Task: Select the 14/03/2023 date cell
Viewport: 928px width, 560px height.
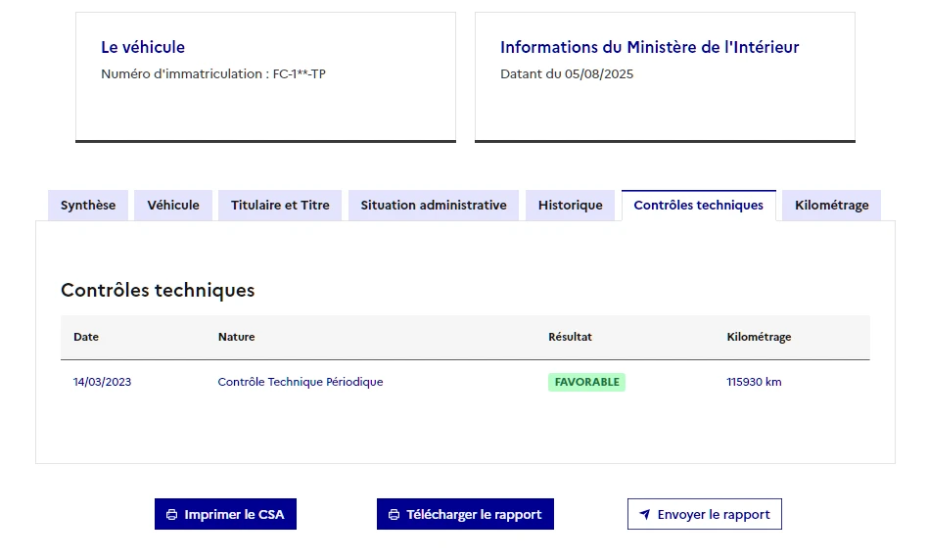Action: (x=102, y=382)
